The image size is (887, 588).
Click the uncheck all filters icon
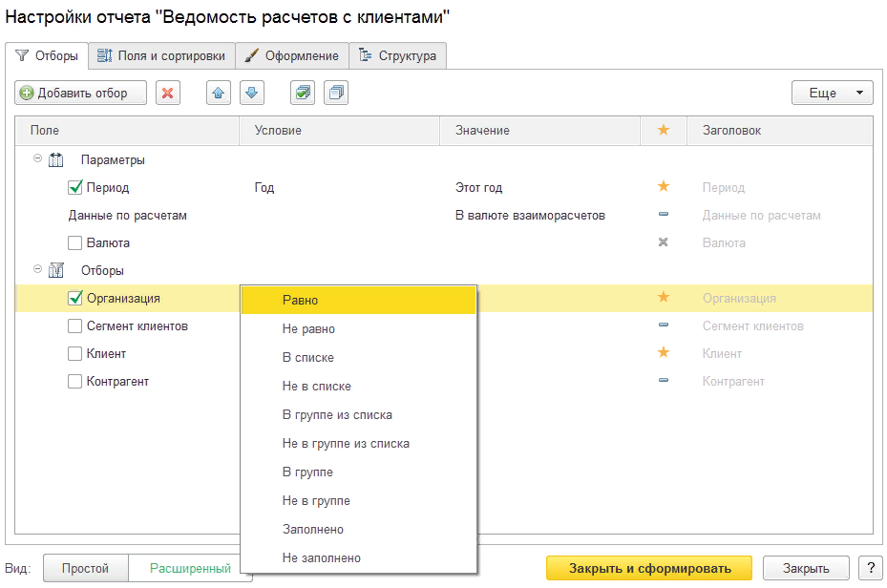coord(336,93)
